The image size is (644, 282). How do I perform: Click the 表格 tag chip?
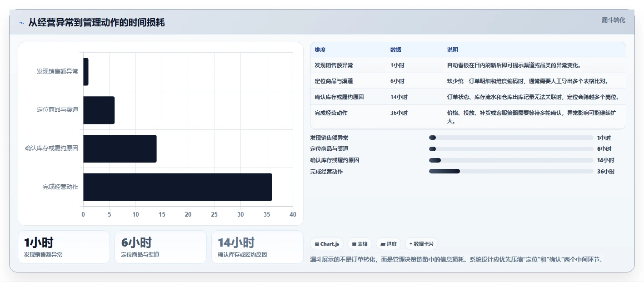pyautogui.click(x=359, y=244)
